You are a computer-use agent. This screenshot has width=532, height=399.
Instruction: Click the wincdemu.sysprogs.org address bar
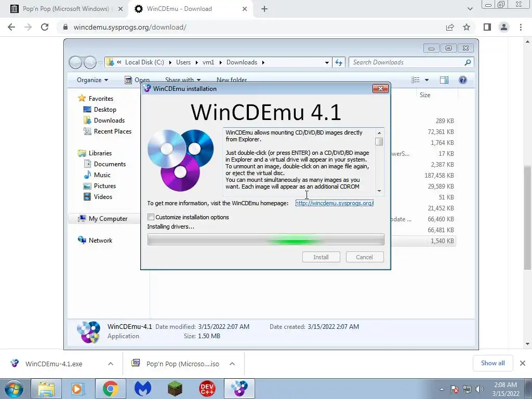tap(251, 27)
